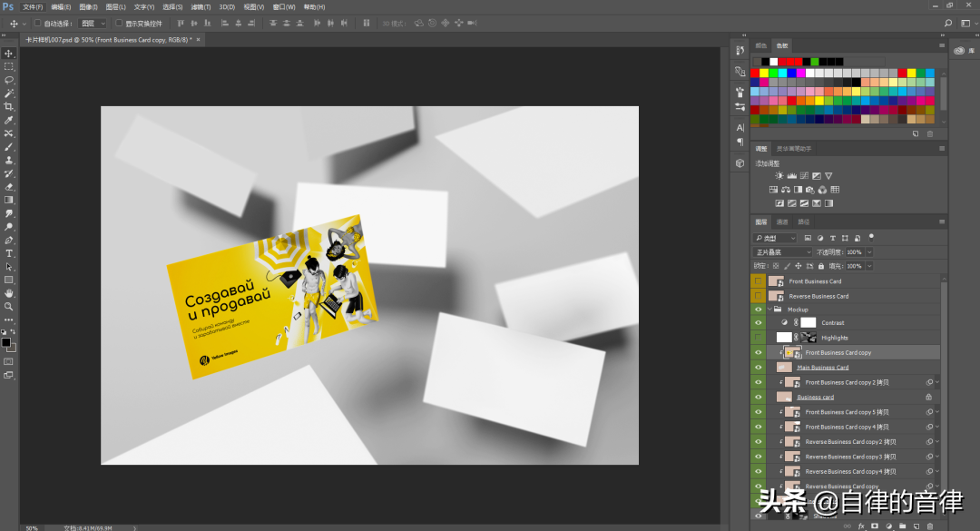Tick the 显示变换控件 checkbox
980x531 pixels.
pyautogui.click(x=118, y=23)
